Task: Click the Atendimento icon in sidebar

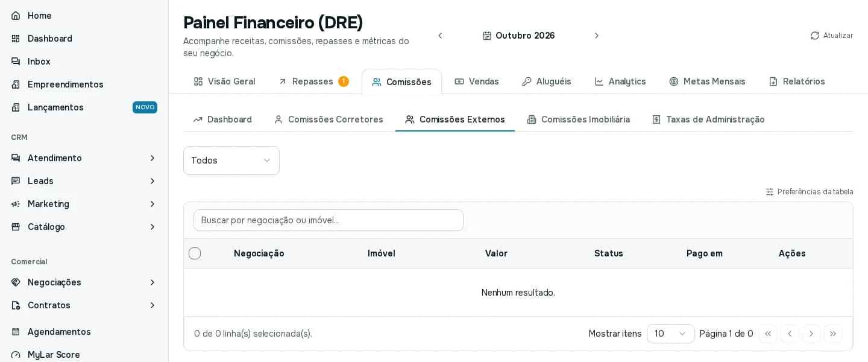Action: 16,158
